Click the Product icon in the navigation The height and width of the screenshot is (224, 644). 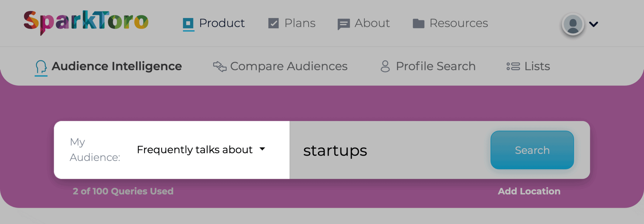pyautogui.click(x=188, y=23)
